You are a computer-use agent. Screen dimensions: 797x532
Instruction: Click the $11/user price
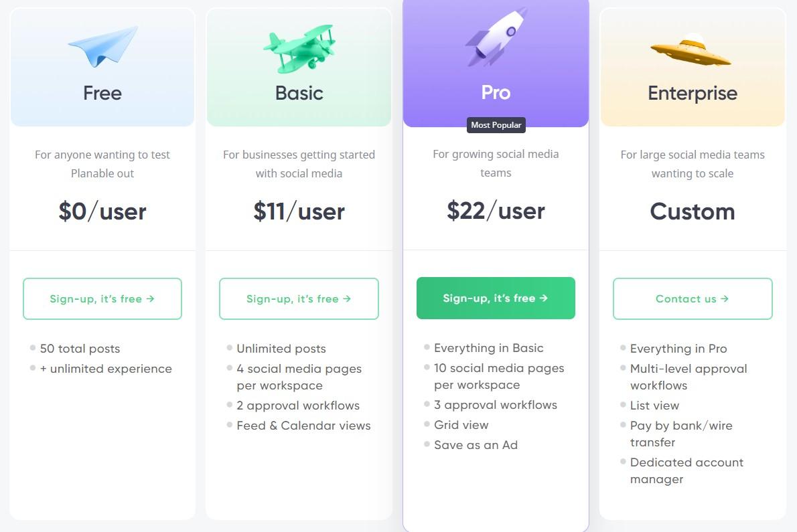click(299, 211)
